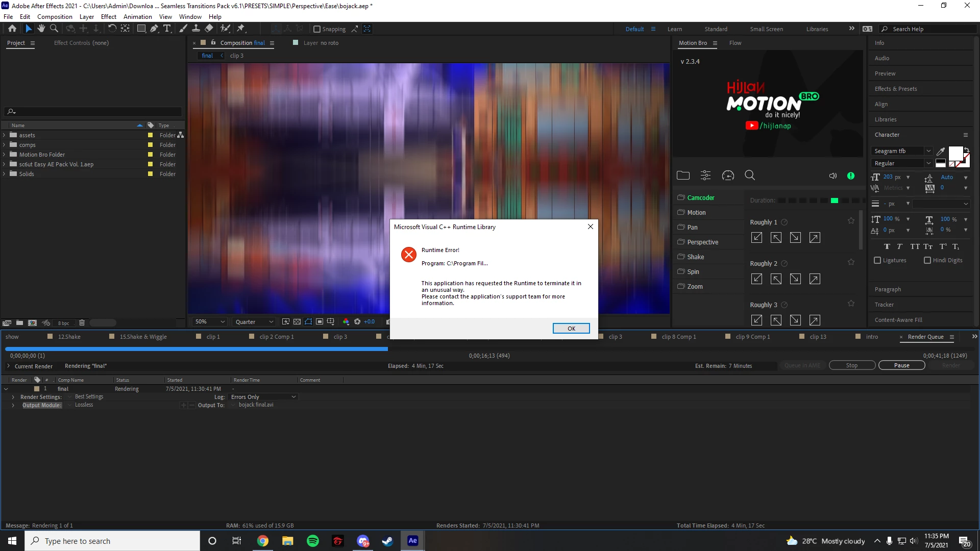Open Motion Bro settings sliders icon
The image size is (980, 551).
pyautogui.click(x=705, y=176)
